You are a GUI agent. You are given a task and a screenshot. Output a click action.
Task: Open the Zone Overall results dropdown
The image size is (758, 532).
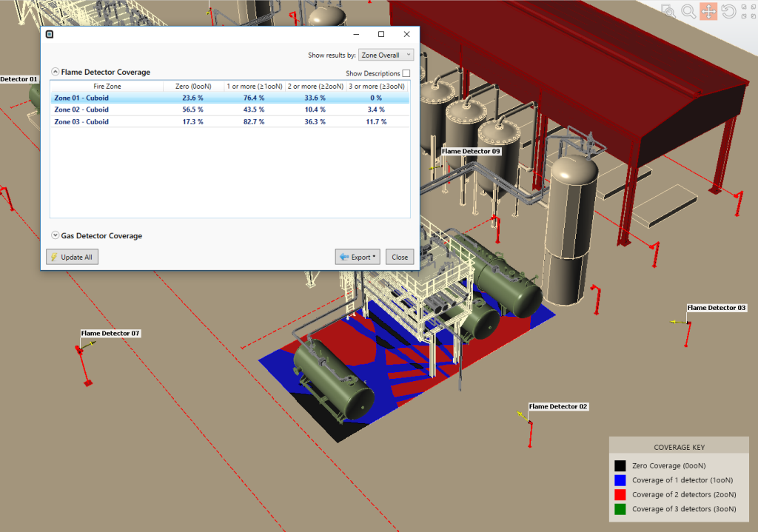385,55
